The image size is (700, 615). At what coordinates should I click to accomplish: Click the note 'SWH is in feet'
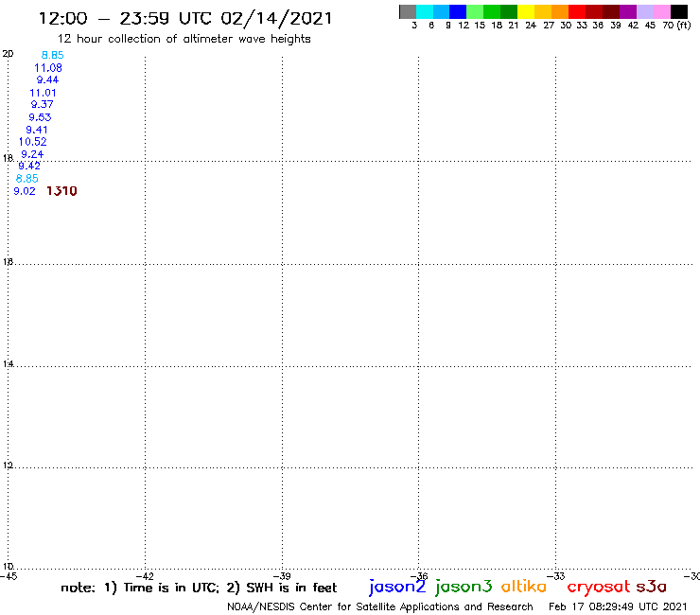tap(291, 588)
